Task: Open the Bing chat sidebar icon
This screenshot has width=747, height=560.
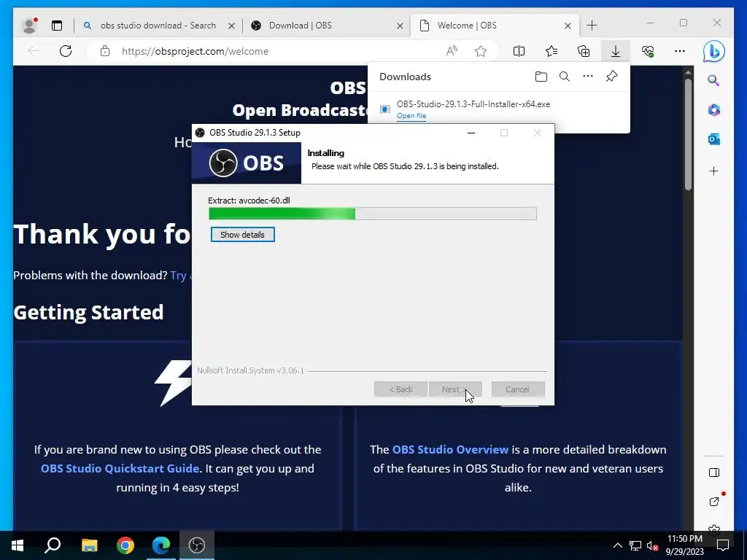Action: 713,52
